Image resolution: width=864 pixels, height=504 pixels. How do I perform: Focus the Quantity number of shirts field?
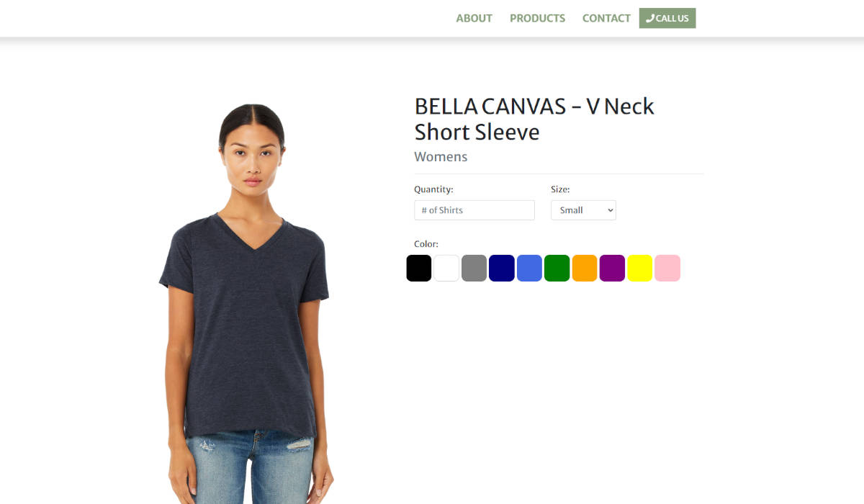coord(474,210)
